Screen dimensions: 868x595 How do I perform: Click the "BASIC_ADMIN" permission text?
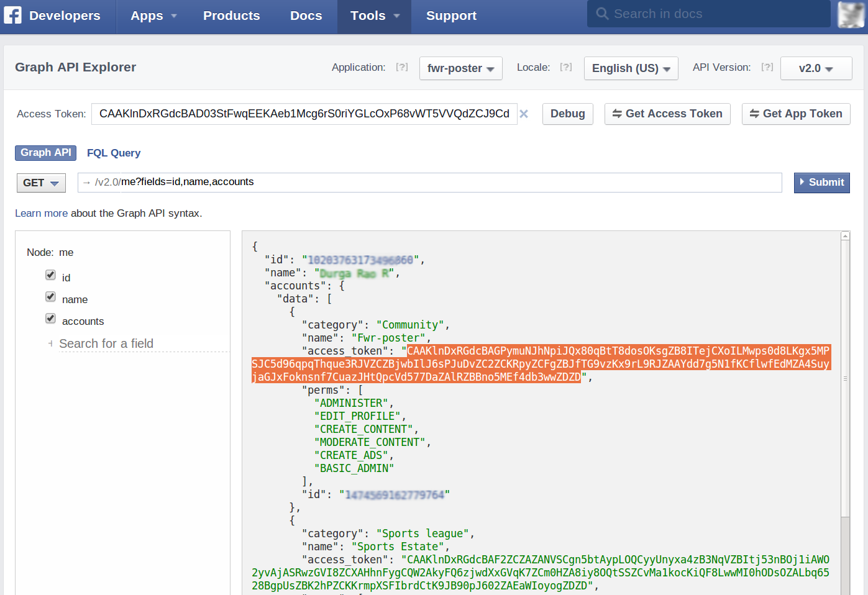pyautogui.click(x=354, y=468)
